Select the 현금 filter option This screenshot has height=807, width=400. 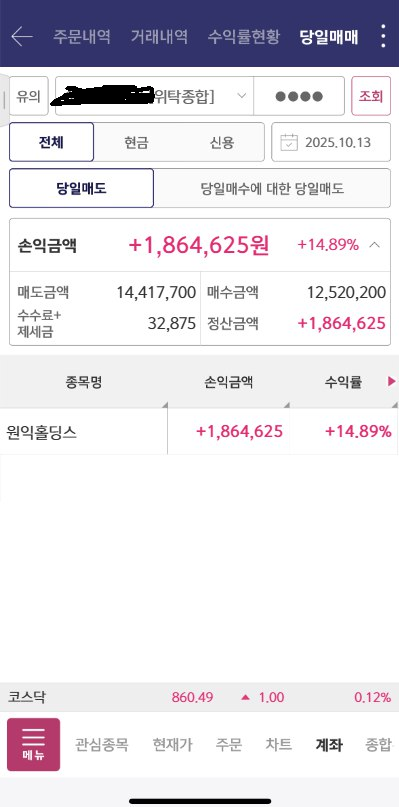pos(136,142)
